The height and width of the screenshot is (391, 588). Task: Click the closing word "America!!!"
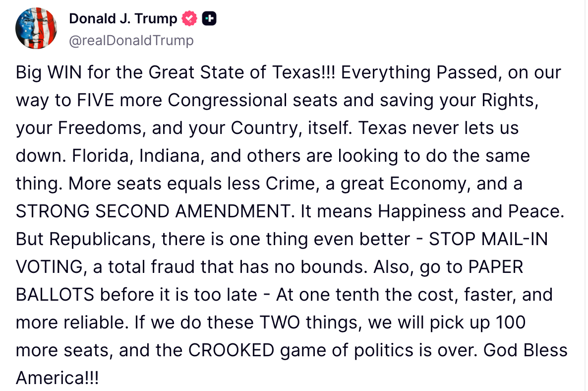click(57, 378)
